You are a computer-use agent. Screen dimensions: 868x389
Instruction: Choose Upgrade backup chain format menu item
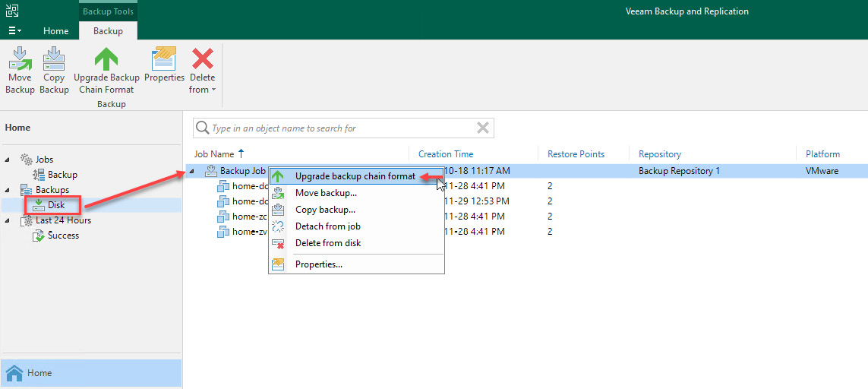[x=356, y=176]
